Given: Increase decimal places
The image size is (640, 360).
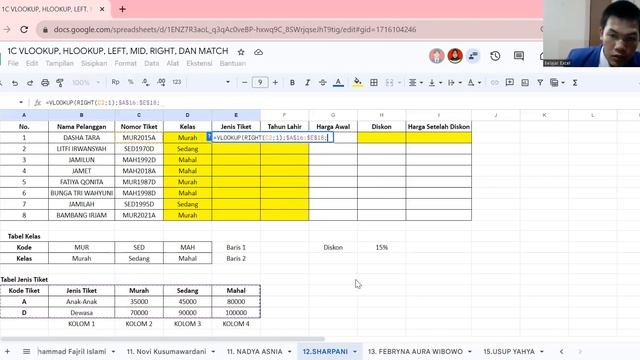Looking at the screenshot, I should click(x=161, y=82).
